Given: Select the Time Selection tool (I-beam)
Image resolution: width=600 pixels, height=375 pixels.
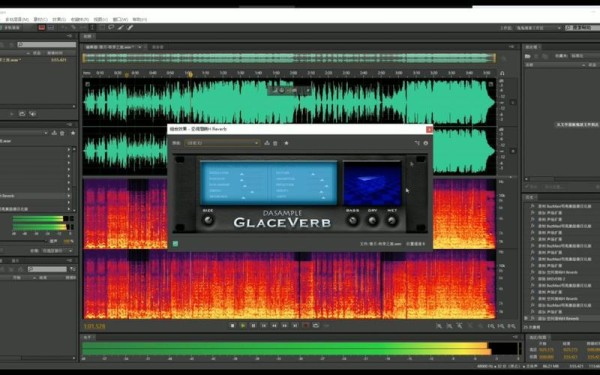Looking at the screenshot, I should click(92, 28).
